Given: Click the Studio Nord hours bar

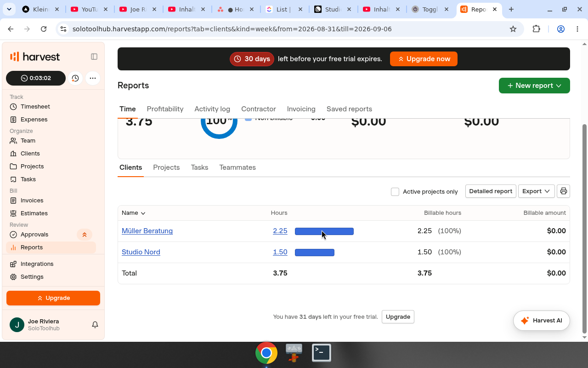Looking at the screenshot, I should click(315, 253).
